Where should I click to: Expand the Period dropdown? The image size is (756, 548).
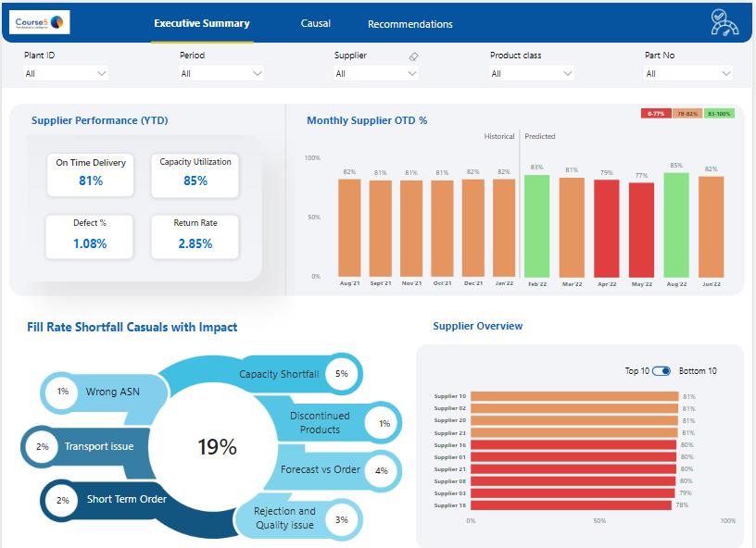[x=221, y=73]
